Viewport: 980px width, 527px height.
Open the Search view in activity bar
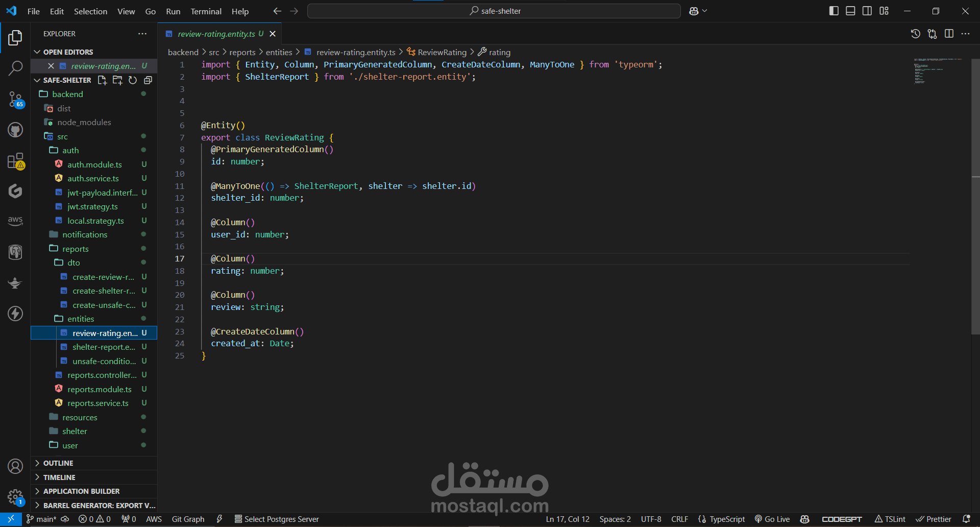[x=15, y=68]
